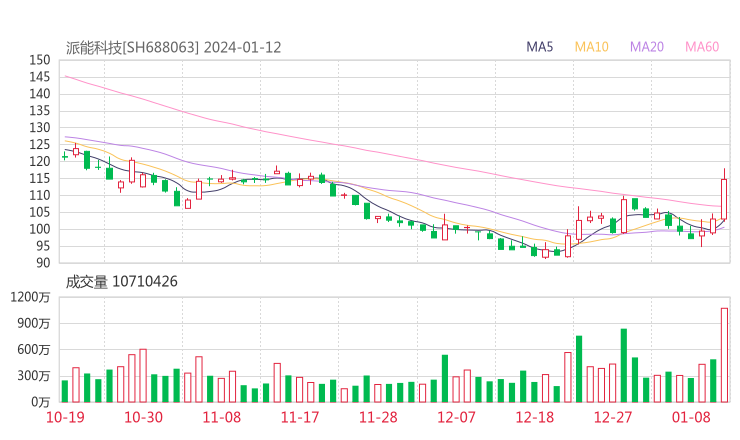Click the MA20 legend label
740x440 pixels.
click(647, 47)
